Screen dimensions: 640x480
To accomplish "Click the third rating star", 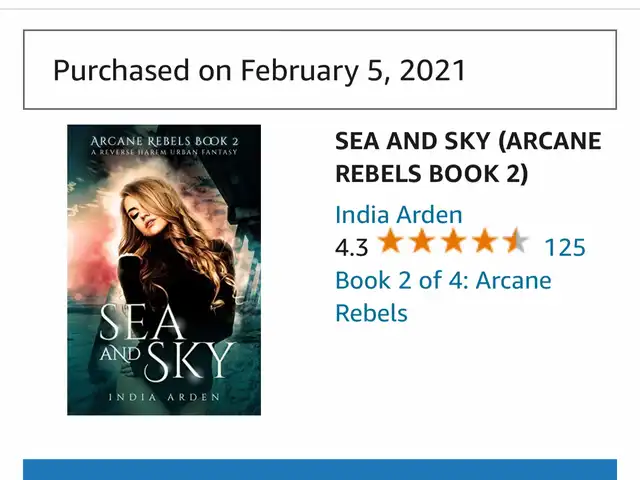I will pyautogui.click(x=452, y=244).
